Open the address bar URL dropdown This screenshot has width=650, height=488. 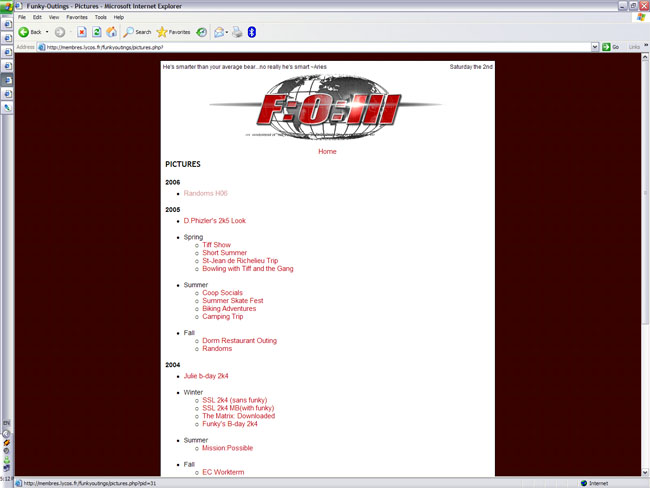tap(594, 47)
